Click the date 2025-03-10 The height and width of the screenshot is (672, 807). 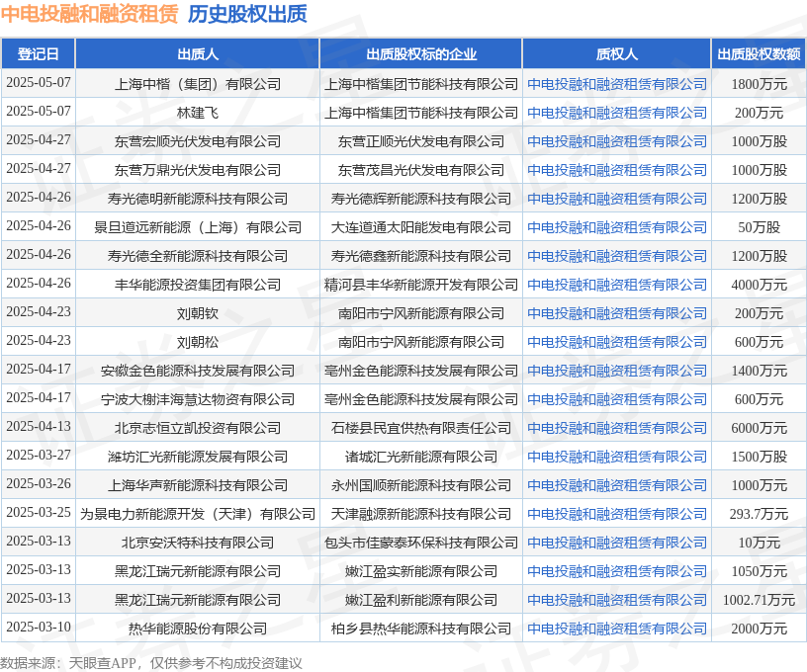pos(39,627)
